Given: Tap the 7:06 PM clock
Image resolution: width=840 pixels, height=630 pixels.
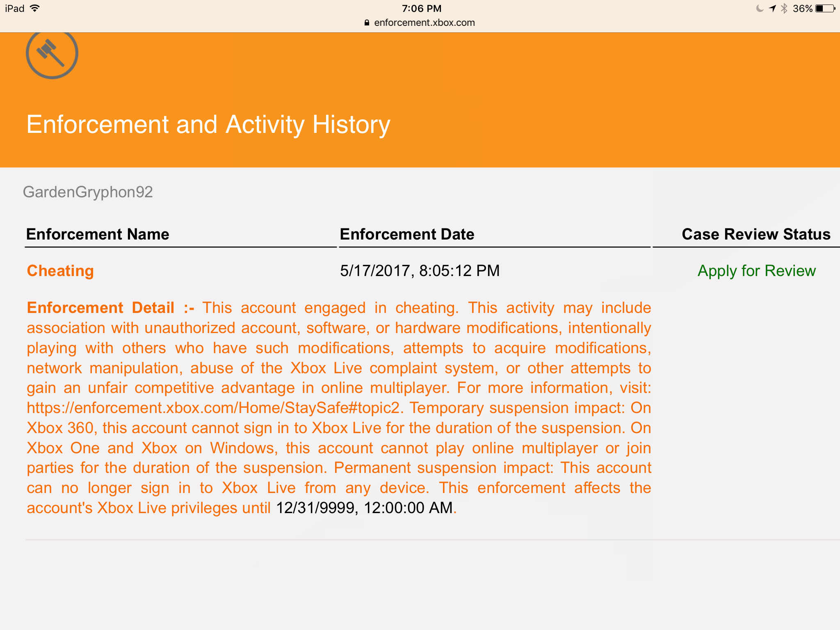Looking at the screenshot, I should [422, 8].
